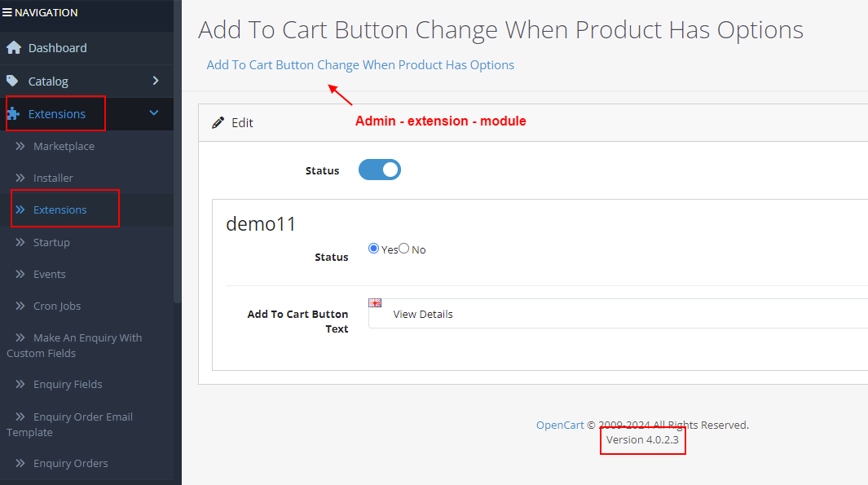Collapse the Extensions menu chevron
Image resolution: width=868 pixels, height=485 pixels.
point(154,113)
